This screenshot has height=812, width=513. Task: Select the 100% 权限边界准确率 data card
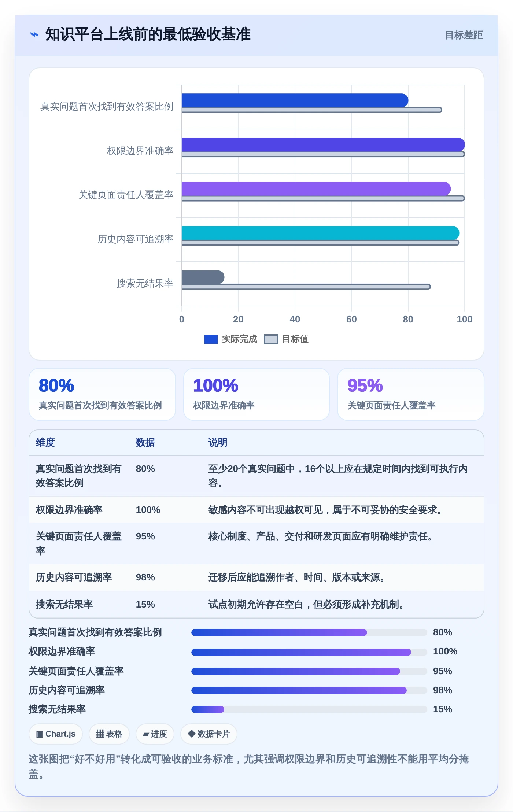click(x=256, y=394)
